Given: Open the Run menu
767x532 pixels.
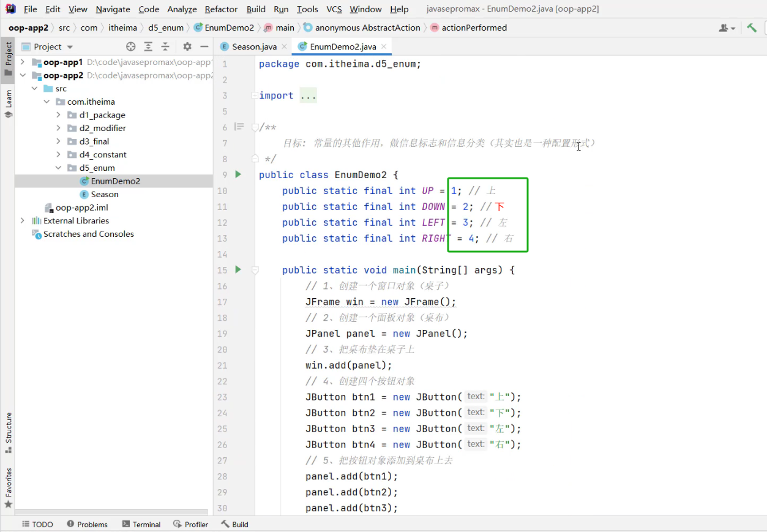Looking at the screenshot, I should (281, 9).
